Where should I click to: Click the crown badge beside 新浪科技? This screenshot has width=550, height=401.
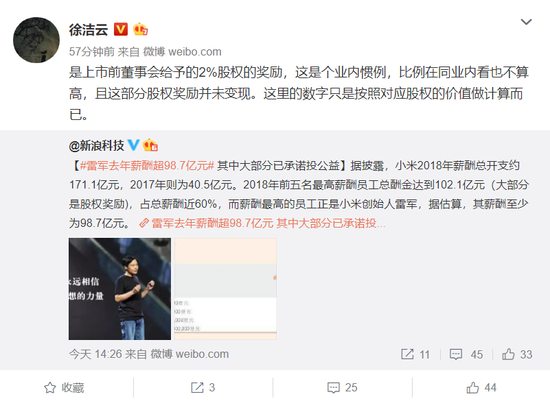tap(150, 145)
